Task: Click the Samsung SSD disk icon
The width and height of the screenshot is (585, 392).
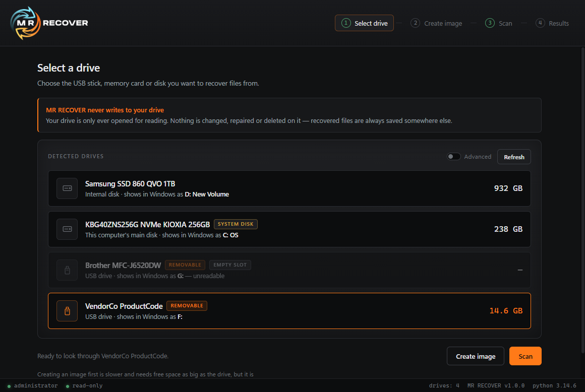Action: (67, 188)
